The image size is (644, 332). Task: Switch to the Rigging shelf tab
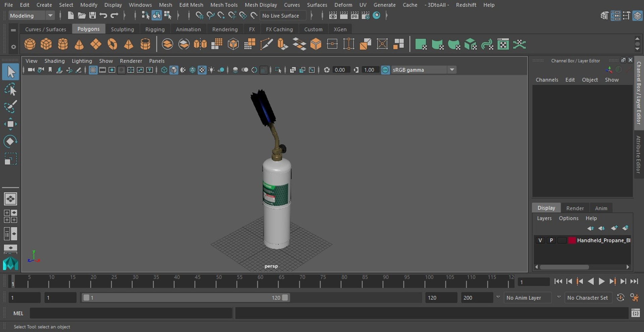(x=155, y=29)
